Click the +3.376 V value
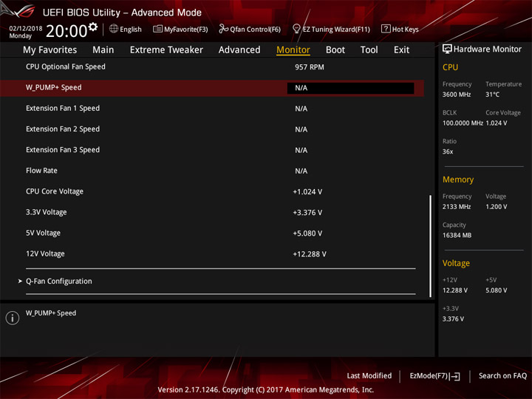Image resolution: width=532 pixels, height=399 pixels. (307, 212)
